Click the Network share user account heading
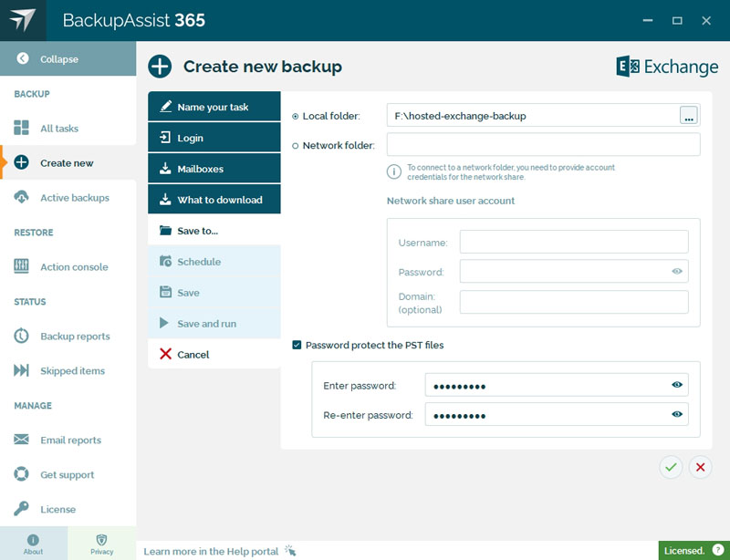The height and width of the screenshot is (560, 730). click(x=451, y=201)
